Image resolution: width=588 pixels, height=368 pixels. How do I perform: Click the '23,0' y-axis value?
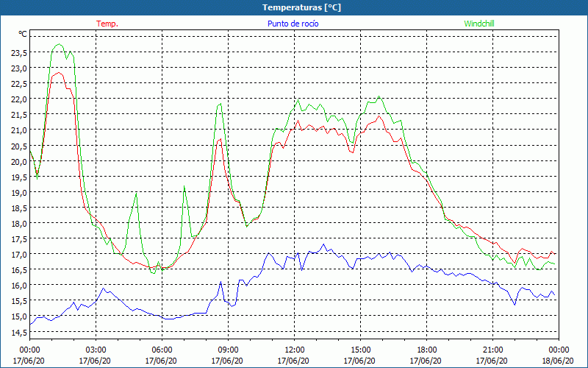tap(19, 68)
